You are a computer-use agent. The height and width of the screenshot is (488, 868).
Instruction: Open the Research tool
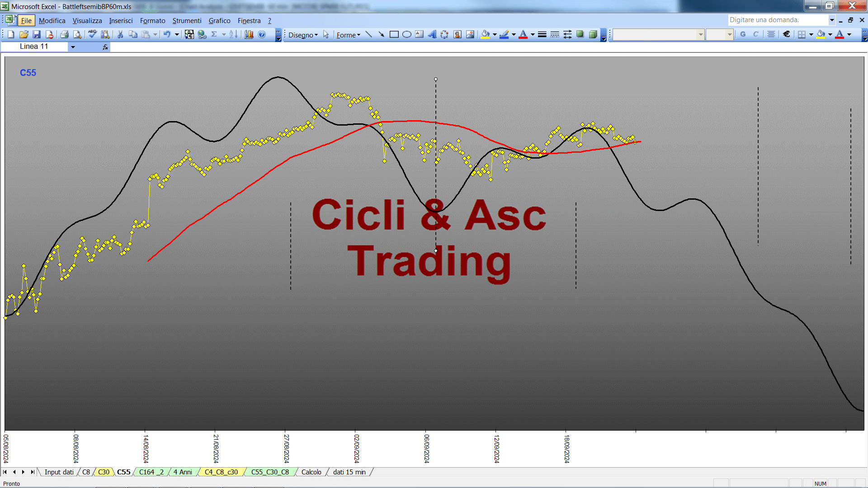[105, 34]
